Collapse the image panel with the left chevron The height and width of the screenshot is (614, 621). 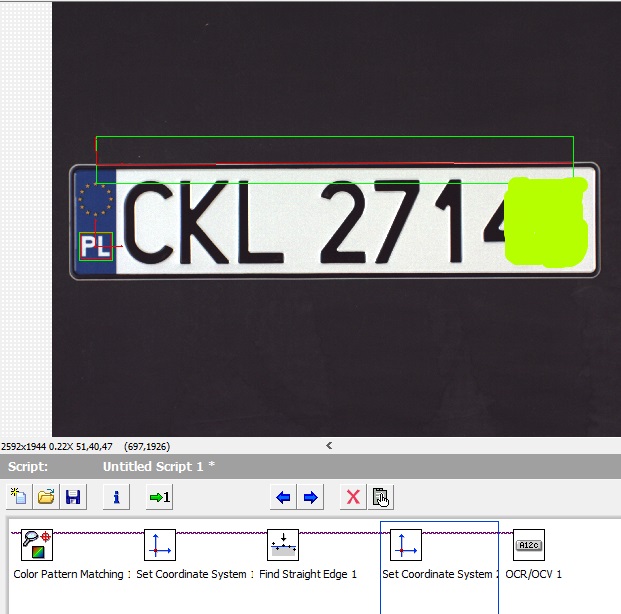click(329, 446)
